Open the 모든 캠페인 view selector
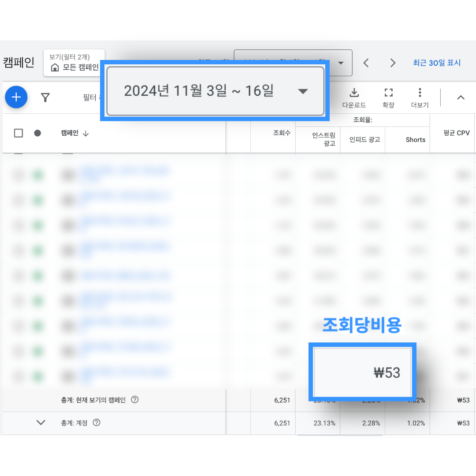The image size is (476, 476). [74, 63]
